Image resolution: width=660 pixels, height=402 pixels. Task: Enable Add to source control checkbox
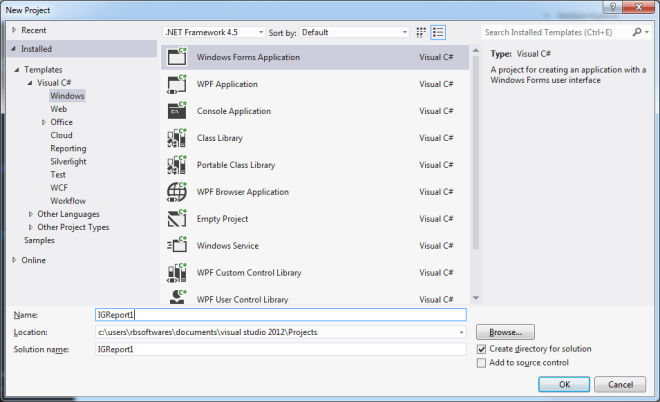(x=482, y=363)
